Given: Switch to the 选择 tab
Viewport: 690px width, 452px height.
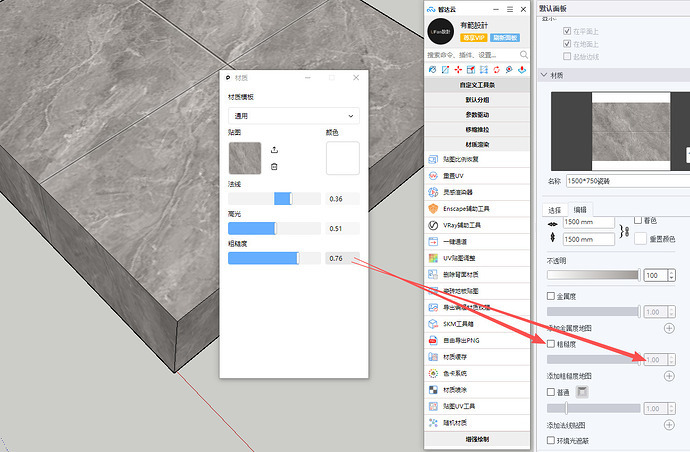Looking at the screenshot, I should 555,209.
